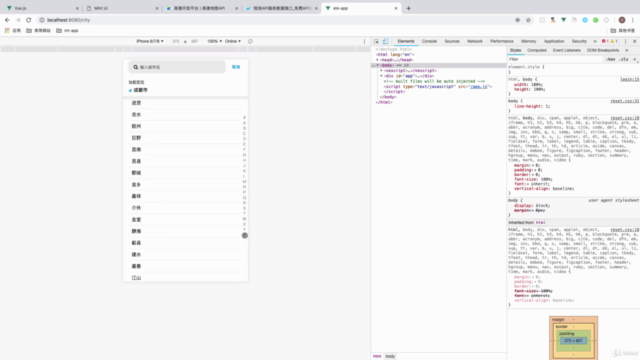Rotate the device viewport orientation
640x360 pixels.
(250, 41)
